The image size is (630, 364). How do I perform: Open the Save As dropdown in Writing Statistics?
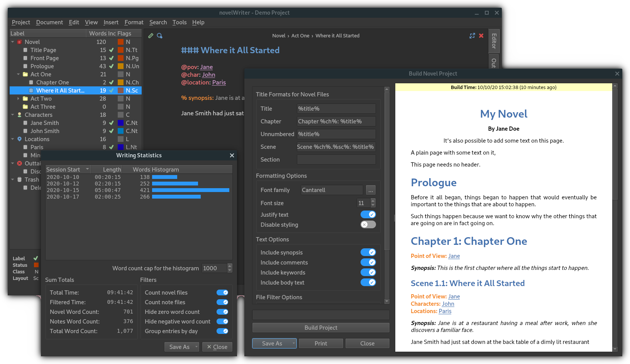(x=196, y=347)
